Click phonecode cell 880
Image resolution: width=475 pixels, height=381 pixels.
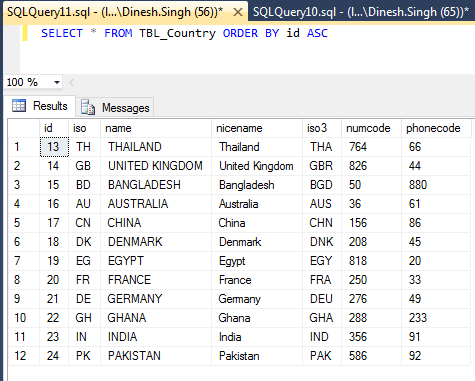click(x=436, y=185)
